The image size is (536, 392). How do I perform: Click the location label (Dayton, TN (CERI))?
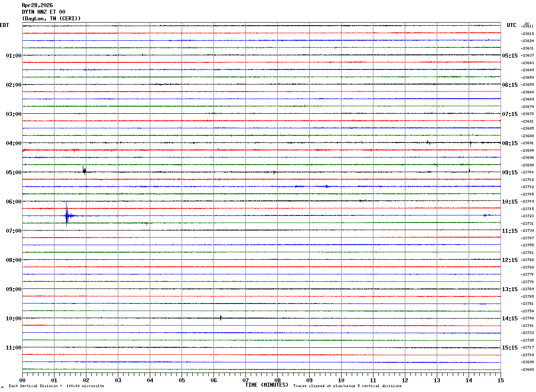[x=51, y=19]
